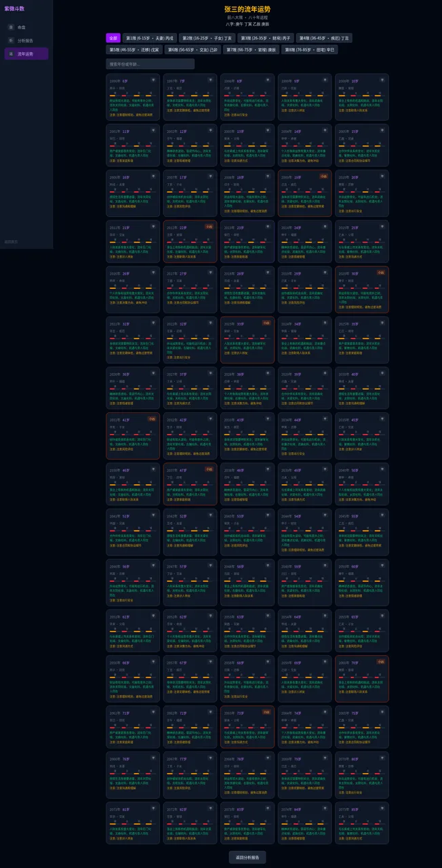
Task: Filter by 第1限 (6-15岁) 丙戌 tab
Action: click(150, 38)
